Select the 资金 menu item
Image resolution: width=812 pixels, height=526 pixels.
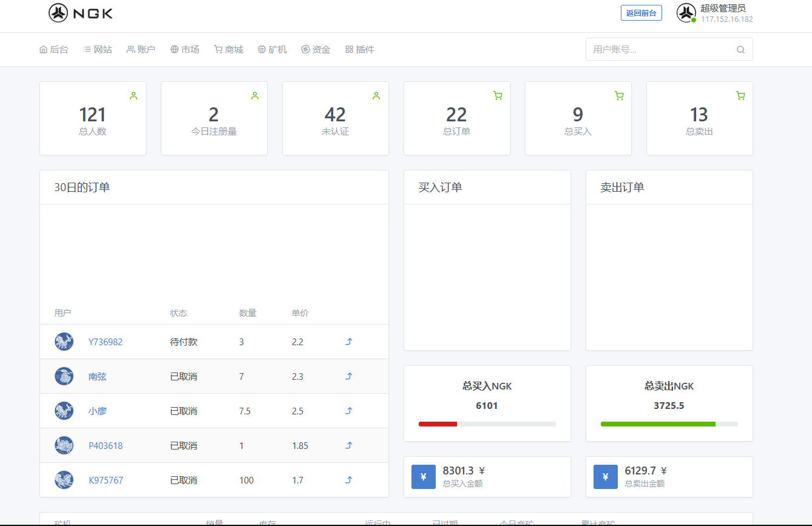click(316, 50)
